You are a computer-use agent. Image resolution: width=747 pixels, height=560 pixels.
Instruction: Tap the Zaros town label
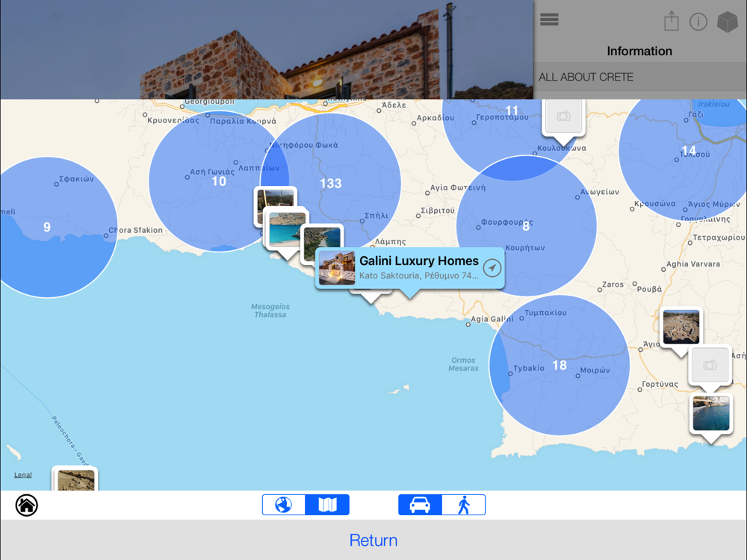tap(613, 284)
